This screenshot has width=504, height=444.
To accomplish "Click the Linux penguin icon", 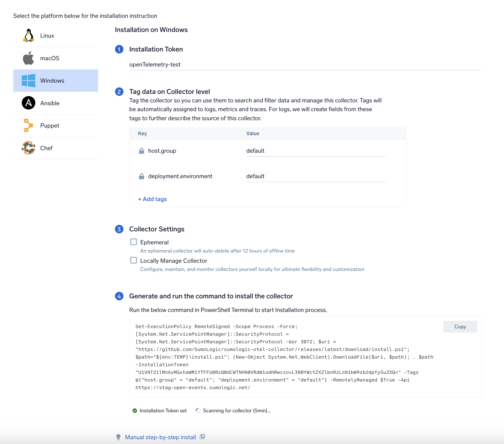I will 29,36.
